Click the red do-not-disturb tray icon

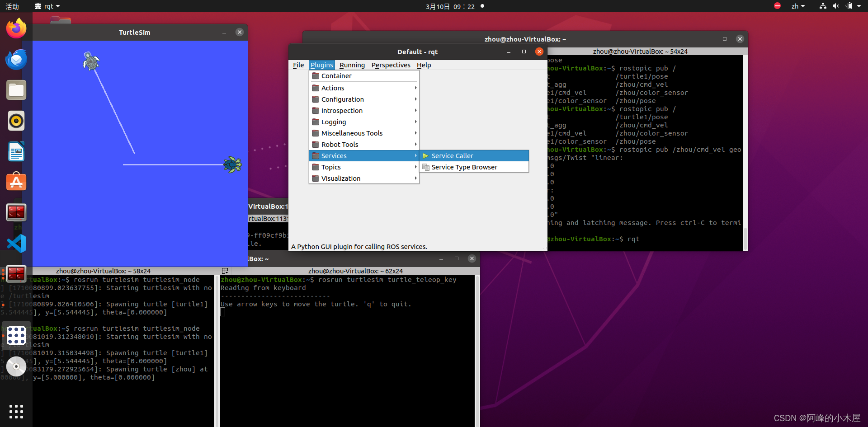tap(777, 6)
